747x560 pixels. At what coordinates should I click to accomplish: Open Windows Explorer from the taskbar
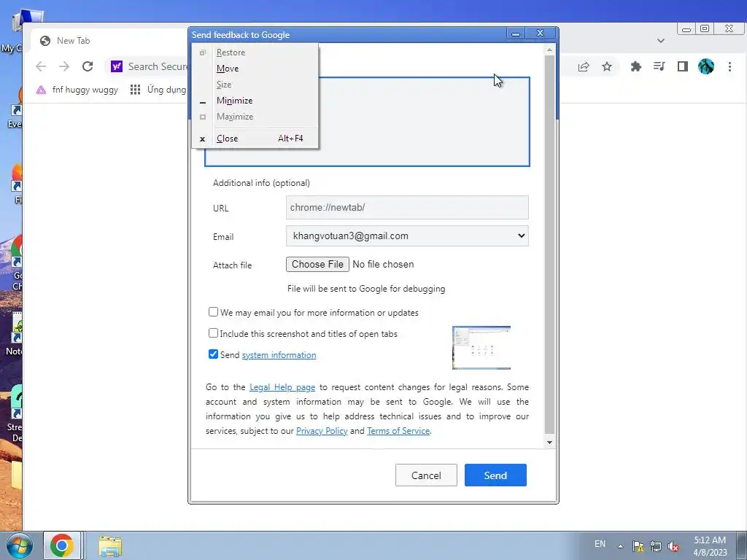pyautogui.click(x=110, y=546)
